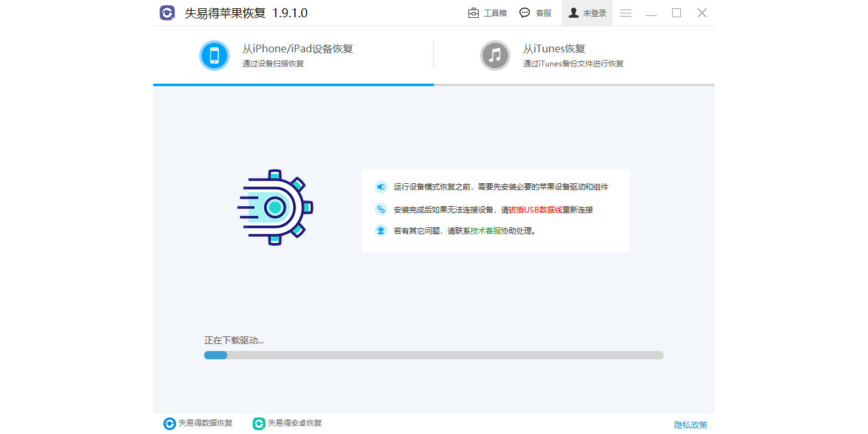Open the hamburger menu
Viewport: 868px width, 434px height.
625,13
